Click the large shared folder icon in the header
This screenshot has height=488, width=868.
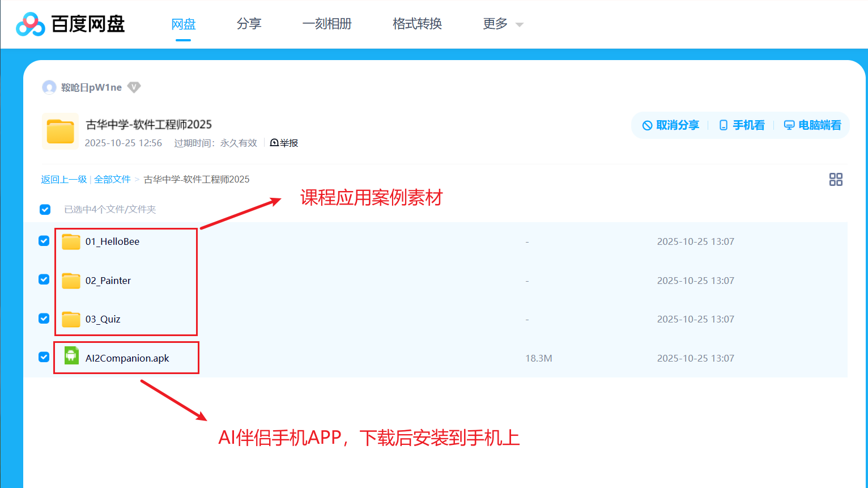tap(60, 131)
